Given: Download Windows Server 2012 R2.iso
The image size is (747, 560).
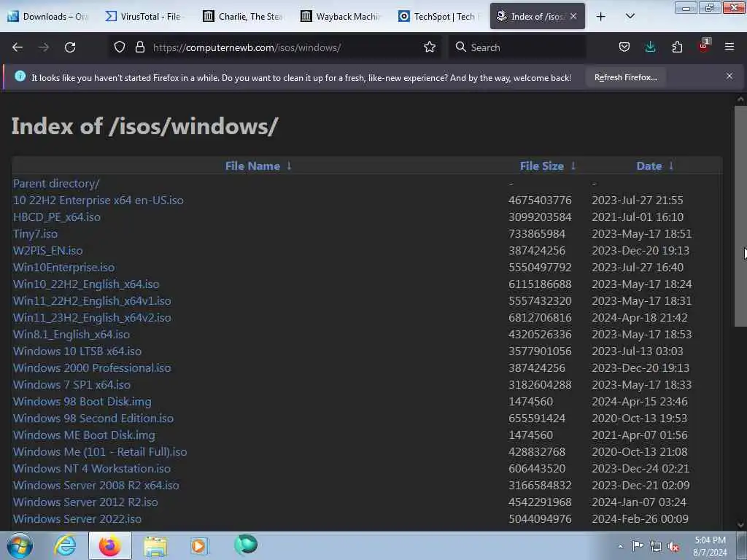Looking at the screenshot, I should (85, 502).
